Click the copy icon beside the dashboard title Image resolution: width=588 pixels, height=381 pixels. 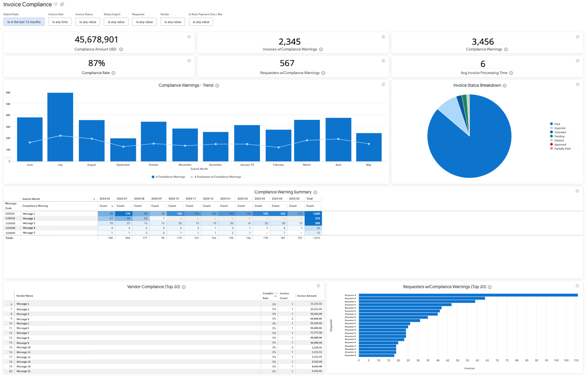pyautogui.click(x=62, y=4)
